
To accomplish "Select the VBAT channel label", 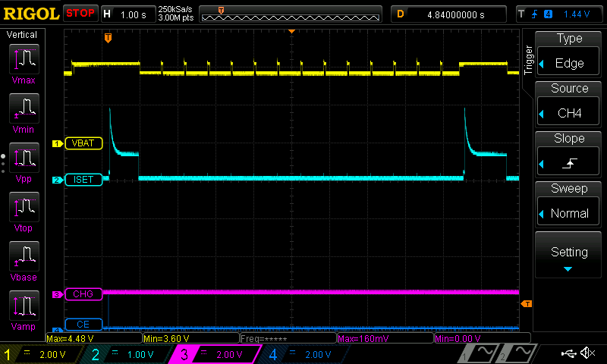I will (83, 143).
